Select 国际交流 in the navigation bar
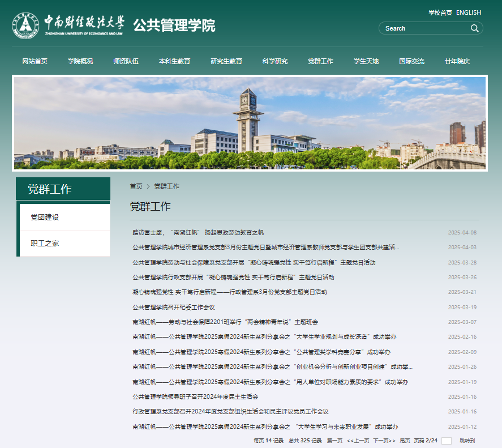This screenshot has width=502, height=448. click(411, 61)
